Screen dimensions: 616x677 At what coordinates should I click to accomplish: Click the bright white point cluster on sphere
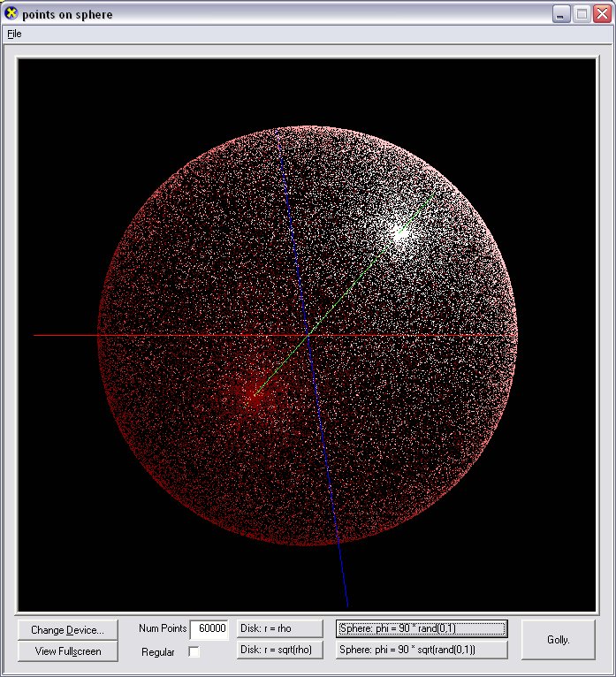point(399,232)
